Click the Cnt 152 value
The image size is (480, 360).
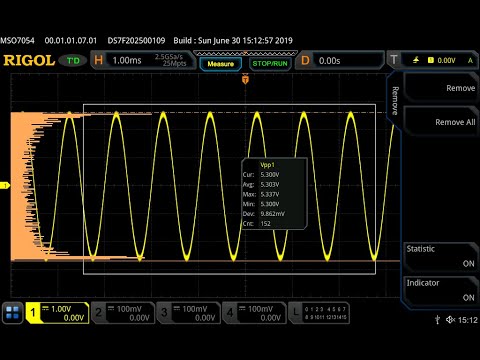[x=265, y=223]
